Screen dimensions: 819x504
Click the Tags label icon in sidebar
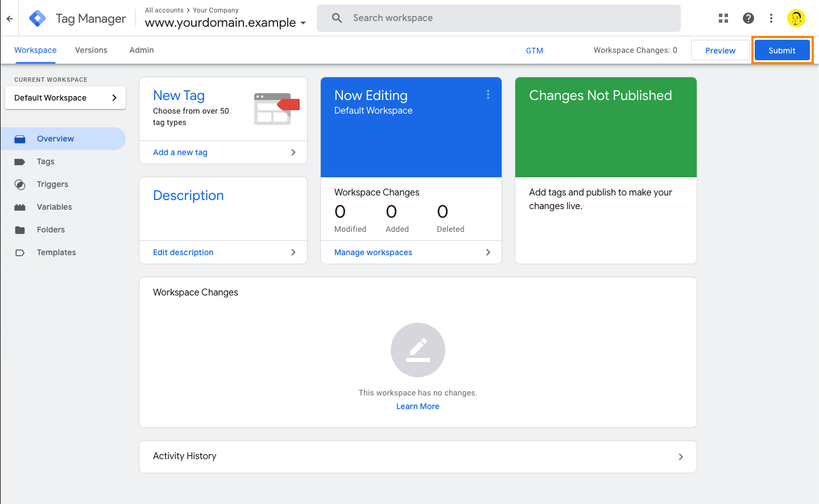coord(20,161)
